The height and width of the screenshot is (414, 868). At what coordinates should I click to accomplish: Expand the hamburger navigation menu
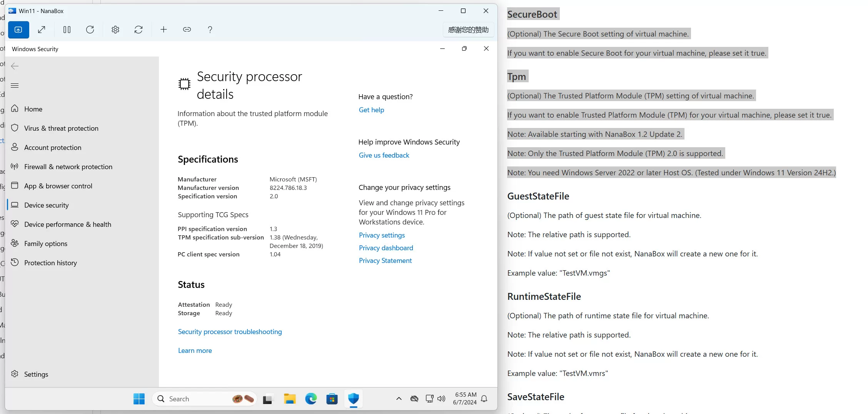pyautogui.click(x=15, y=85)
